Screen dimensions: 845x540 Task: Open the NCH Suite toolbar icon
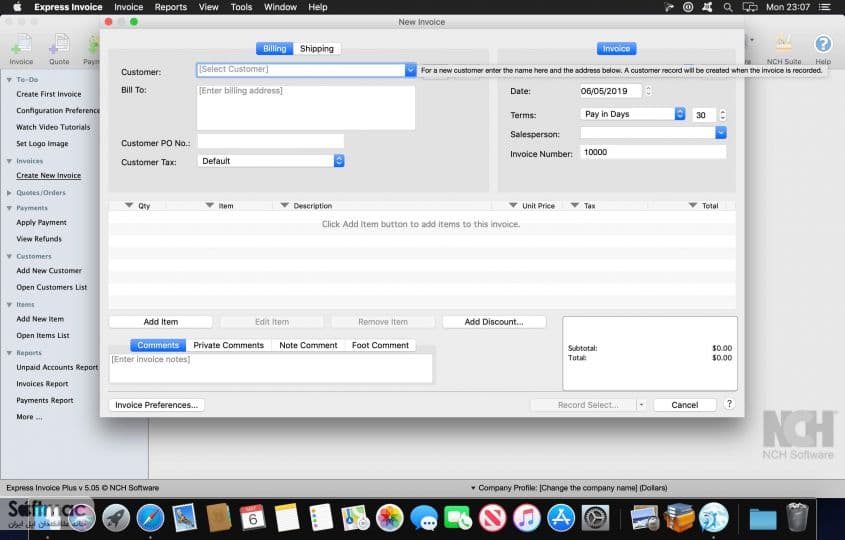tap(784, 49)
